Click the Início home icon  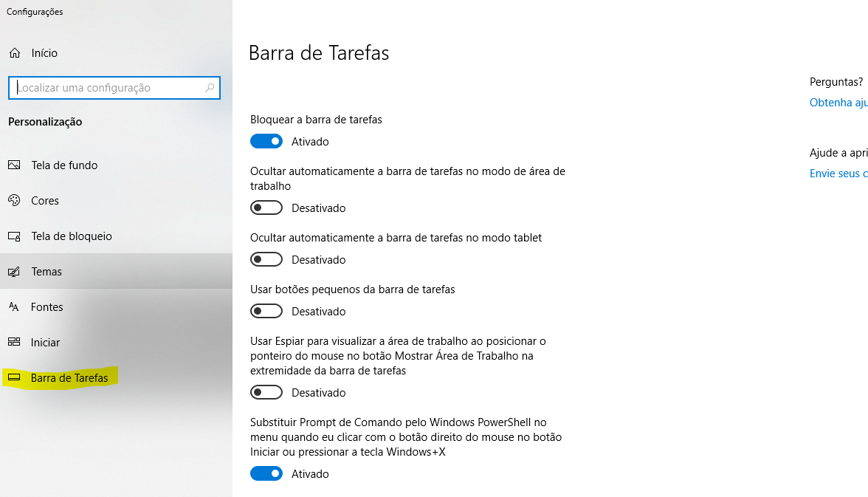point(15,53)
